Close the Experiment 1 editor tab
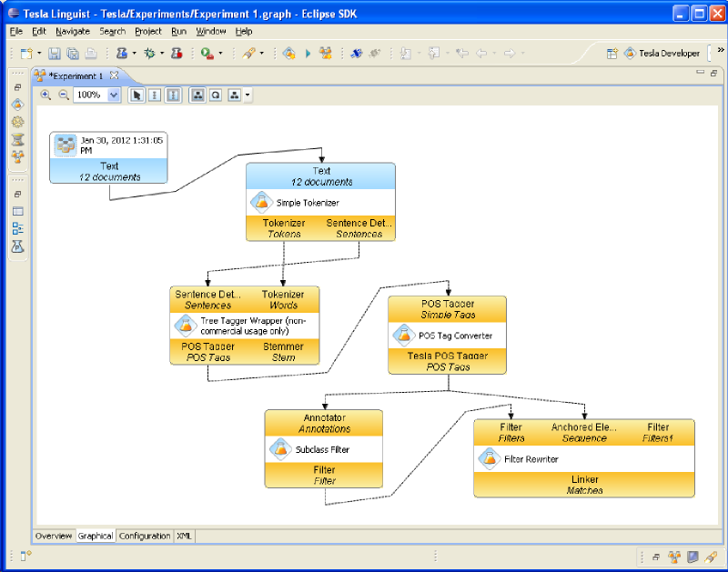 click(114, 75)
